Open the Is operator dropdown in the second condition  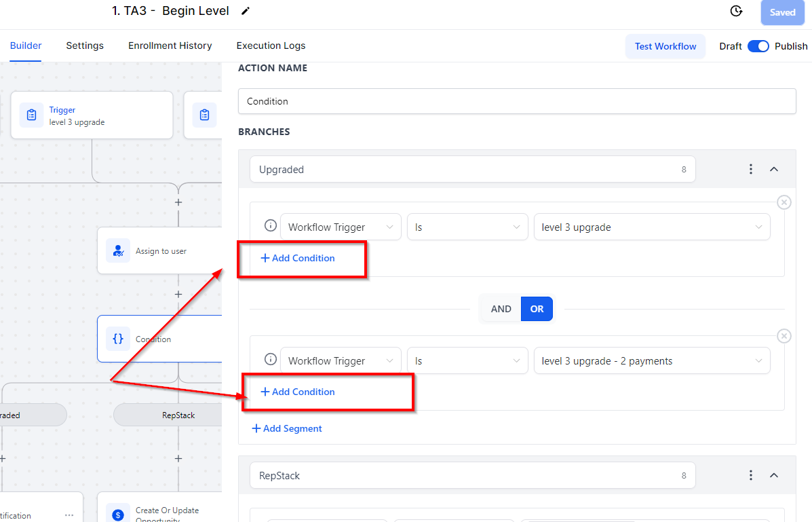[x=467, y=361]
